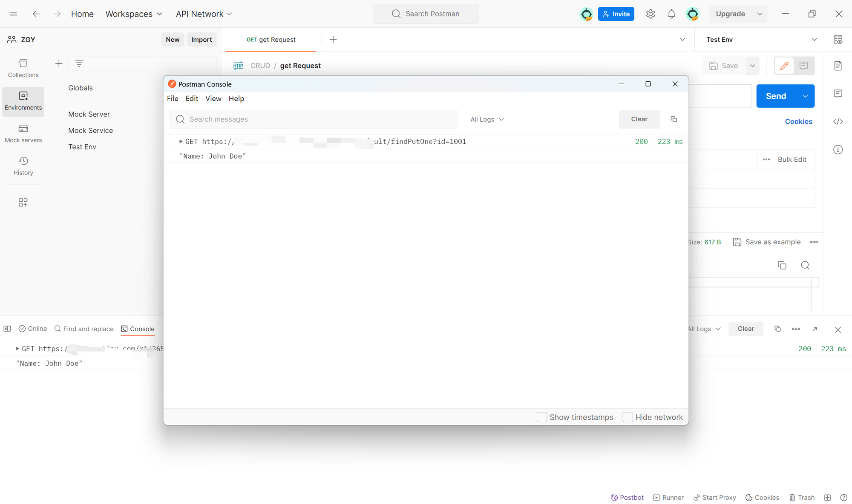Click the plus icon to create new environment

(59, 63)
